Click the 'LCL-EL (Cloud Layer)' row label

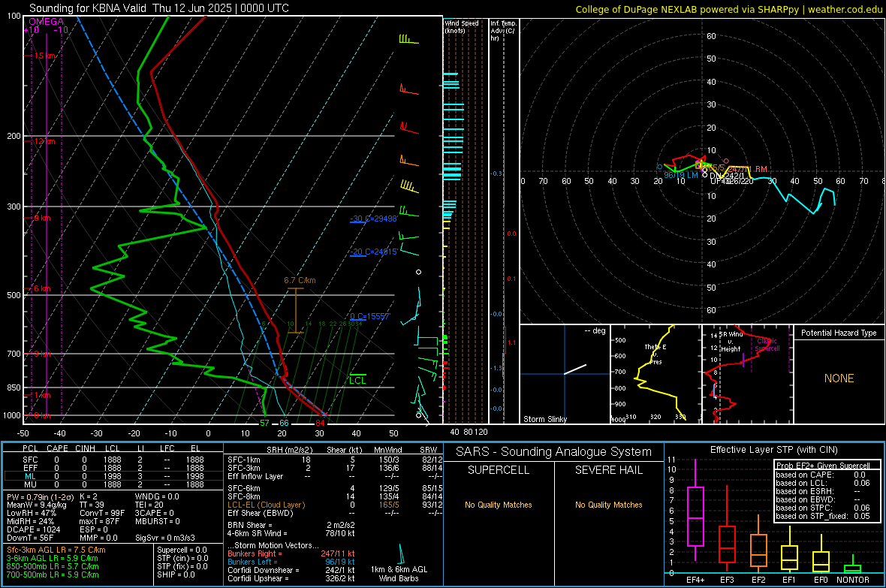(x=266, y=505)
